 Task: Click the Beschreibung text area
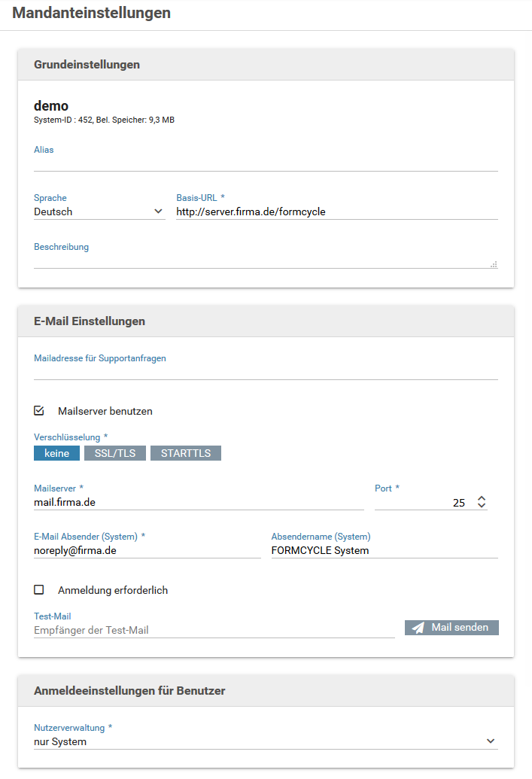pos(266,261)
